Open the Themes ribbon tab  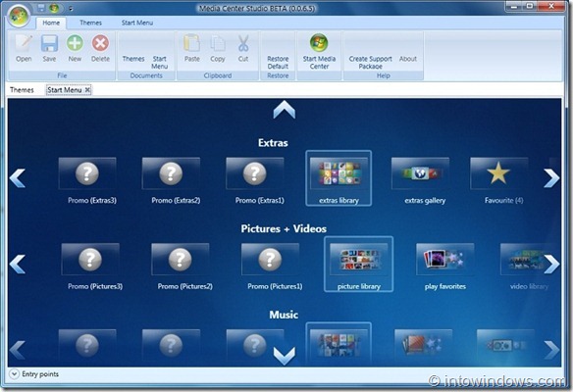[90, 23]
